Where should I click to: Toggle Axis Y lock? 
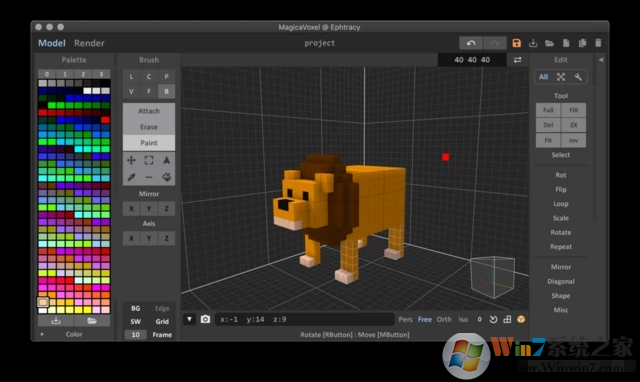[x=149, y=238]
